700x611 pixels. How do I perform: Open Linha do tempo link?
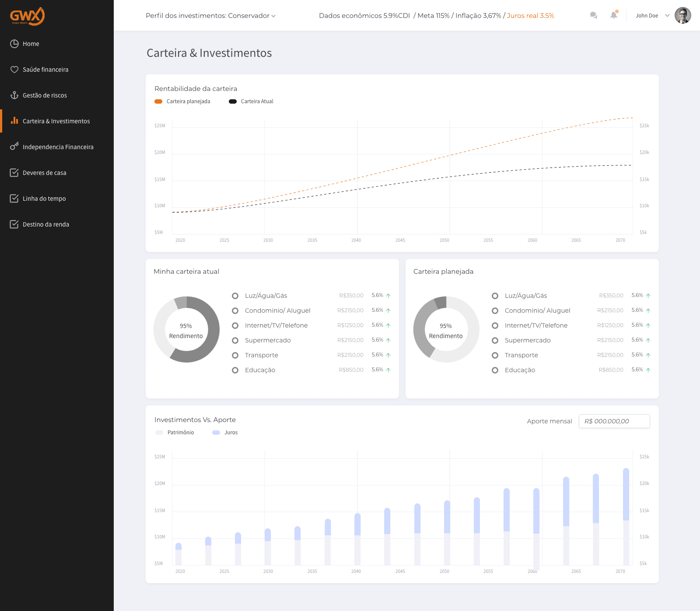coord(44,199)
